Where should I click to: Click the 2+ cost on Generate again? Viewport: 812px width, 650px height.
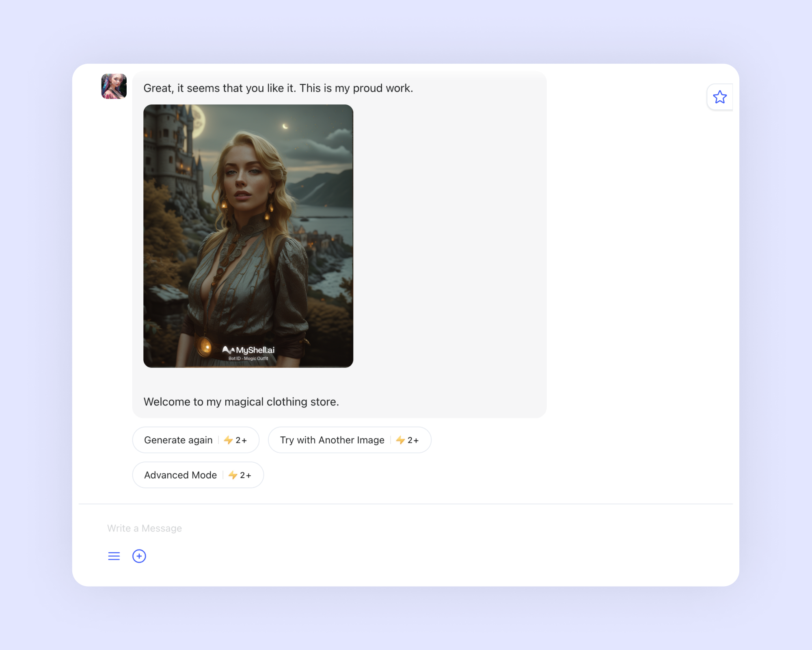(241, 440)
